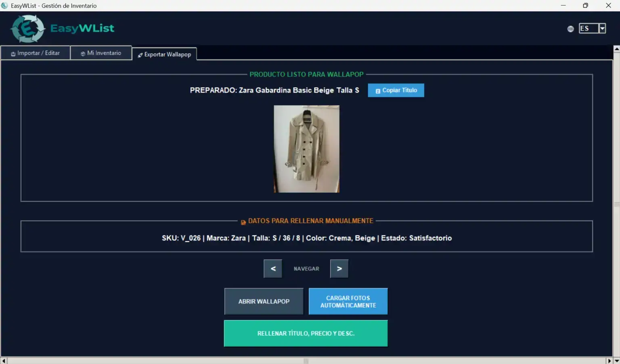The width and height of the screenshot is (620, 364).
Task: Click the previous navigation arrow
Action: (x=273, y=268)
